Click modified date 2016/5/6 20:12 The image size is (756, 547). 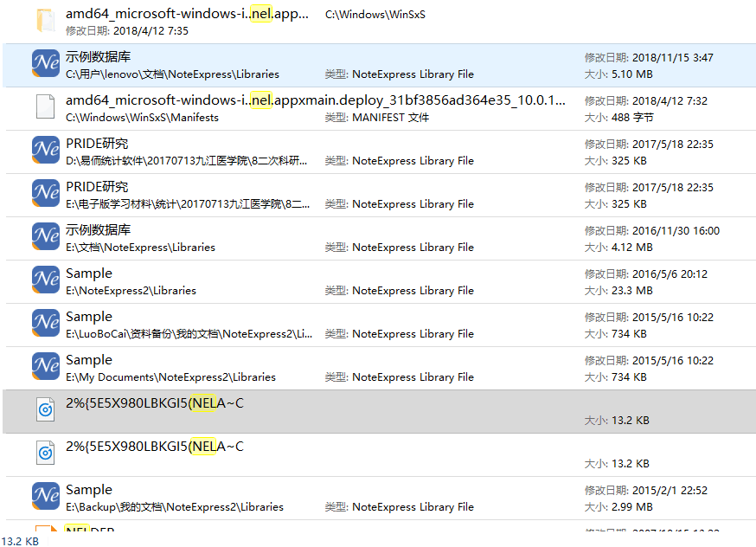pos(670,274)
